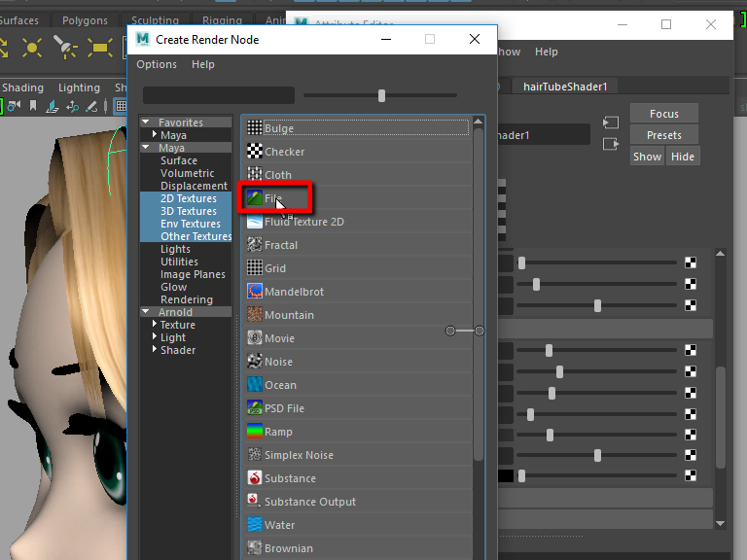Screen dimensions: 747x560
Task: Open Help menu in Create Render Node
Action: (203, 64)
